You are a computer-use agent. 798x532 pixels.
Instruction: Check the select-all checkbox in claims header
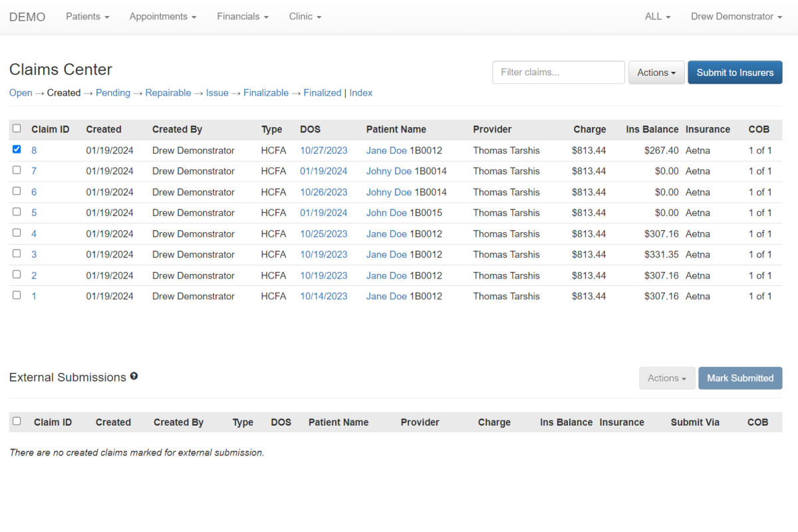(x=17, y=128)
